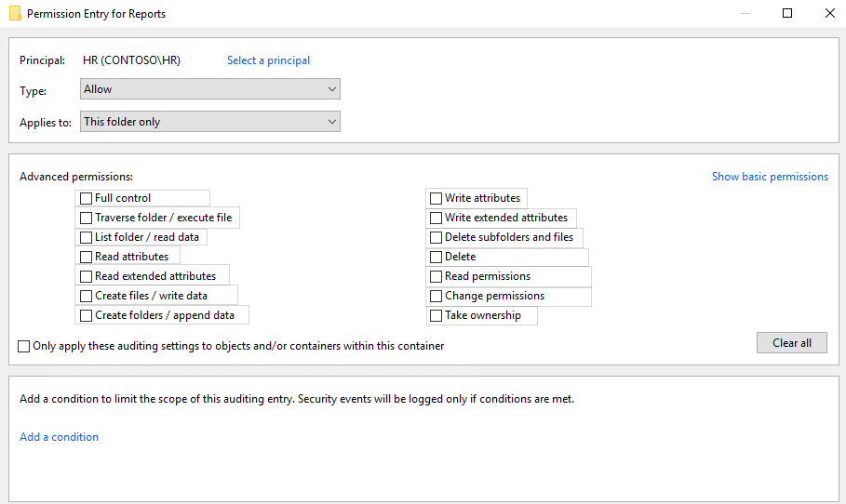Viewport: 846px width, 504px height.
Task: Maximize the Permission Entry window
Action: point(787,13)
